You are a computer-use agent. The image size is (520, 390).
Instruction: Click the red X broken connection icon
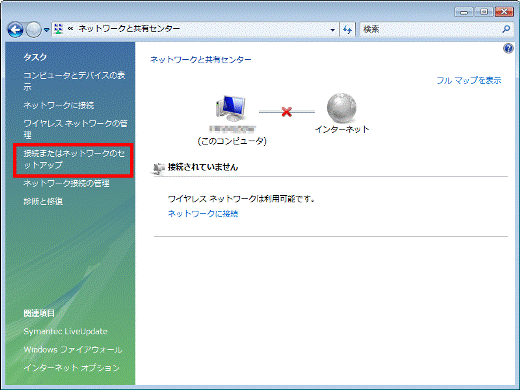[x=287, y=112]
